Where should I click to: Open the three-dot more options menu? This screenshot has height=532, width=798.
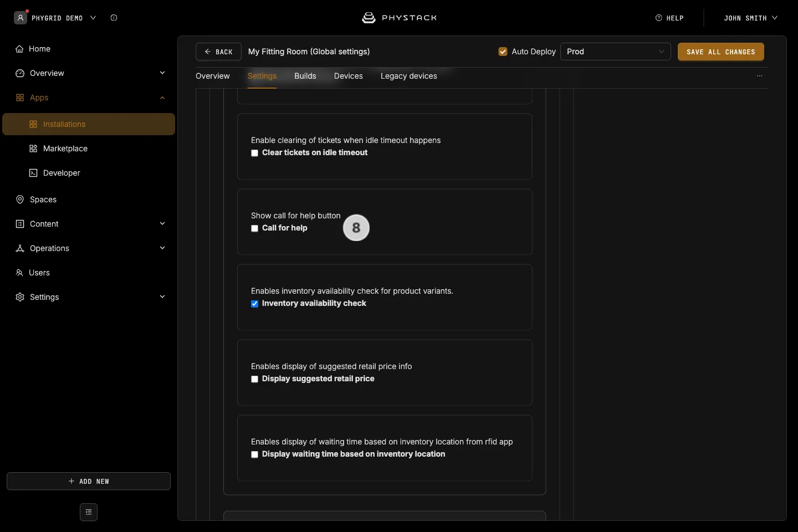click(x=760, y=76)
